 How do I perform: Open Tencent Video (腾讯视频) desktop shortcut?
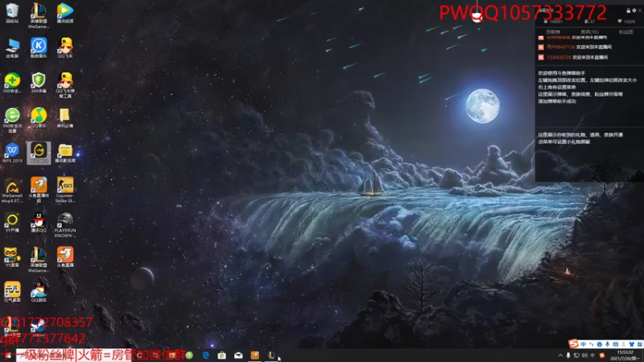(65, 13)
